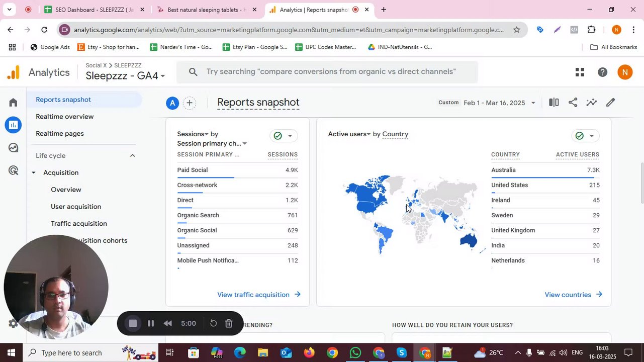Delete the recording with trash icon
This screenshot has height=362, width=644.
(x=228, y=323)
